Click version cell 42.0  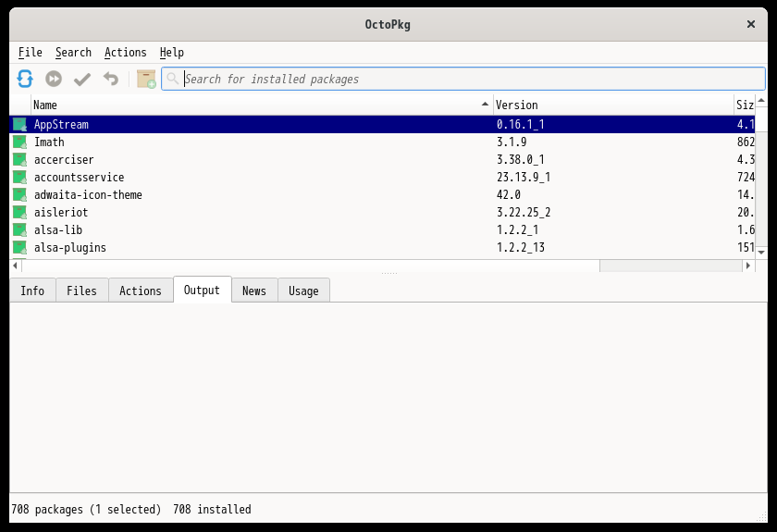pos(509,195)
